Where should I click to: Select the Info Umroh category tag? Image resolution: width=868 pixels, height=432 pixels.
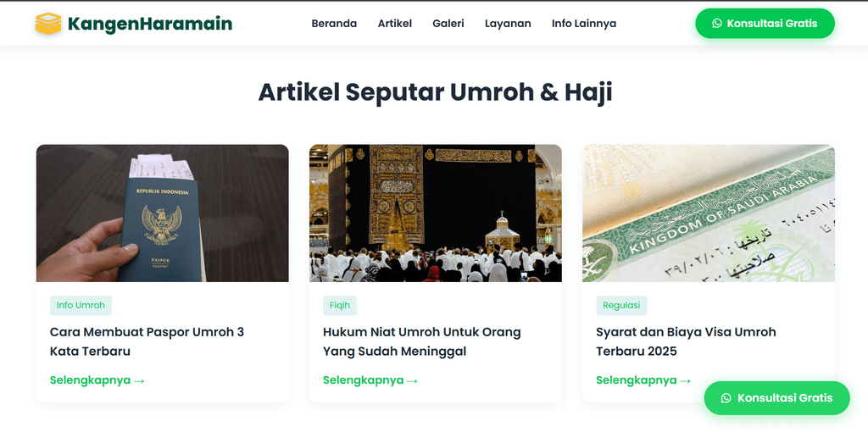click(81, 305)
